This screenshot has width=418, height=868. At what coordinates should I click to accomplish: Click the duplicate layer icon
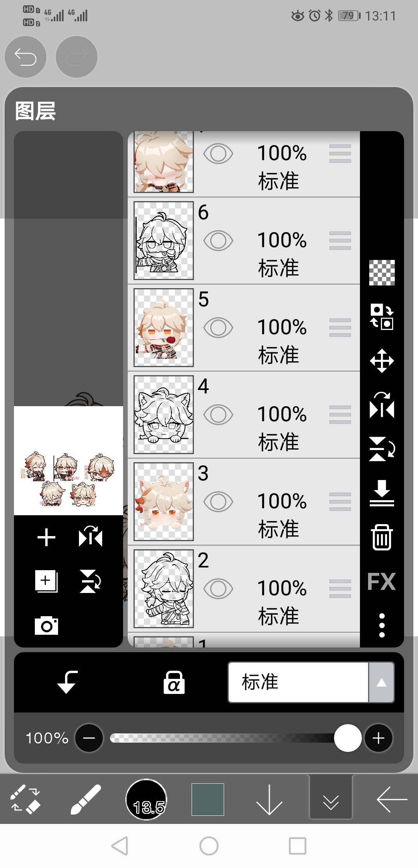(46, 581)
